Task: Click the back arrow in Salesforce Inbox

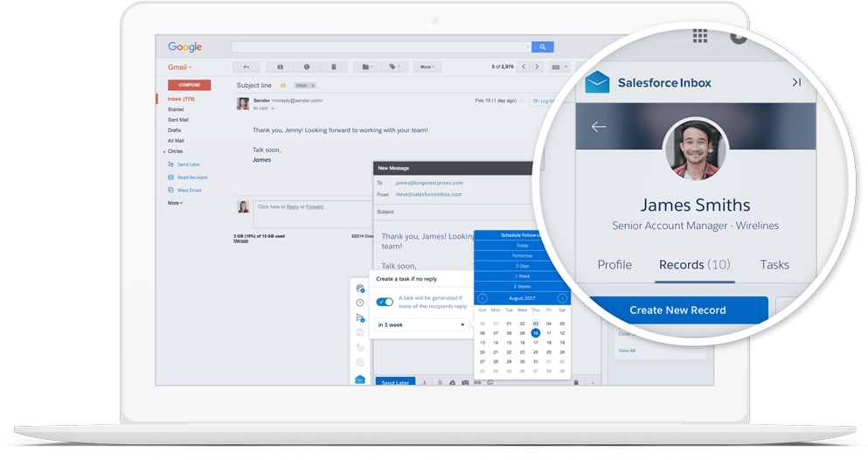Action: pos(599,127)
